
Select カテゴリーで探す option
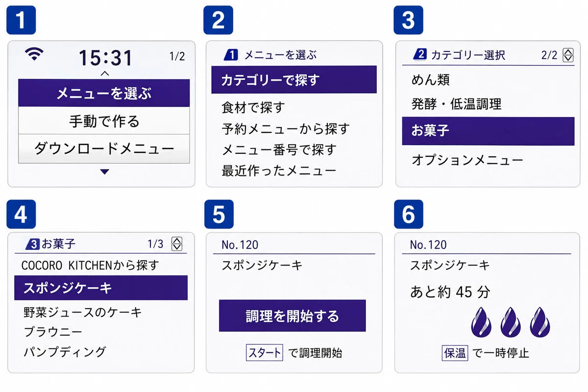click(x=294, y=79)
